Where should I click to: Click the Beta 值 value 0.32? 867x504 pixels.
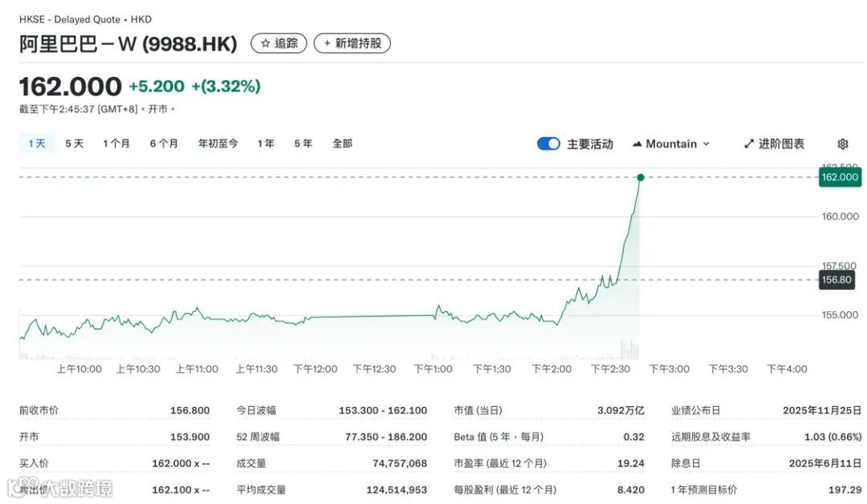coord(633,437)
